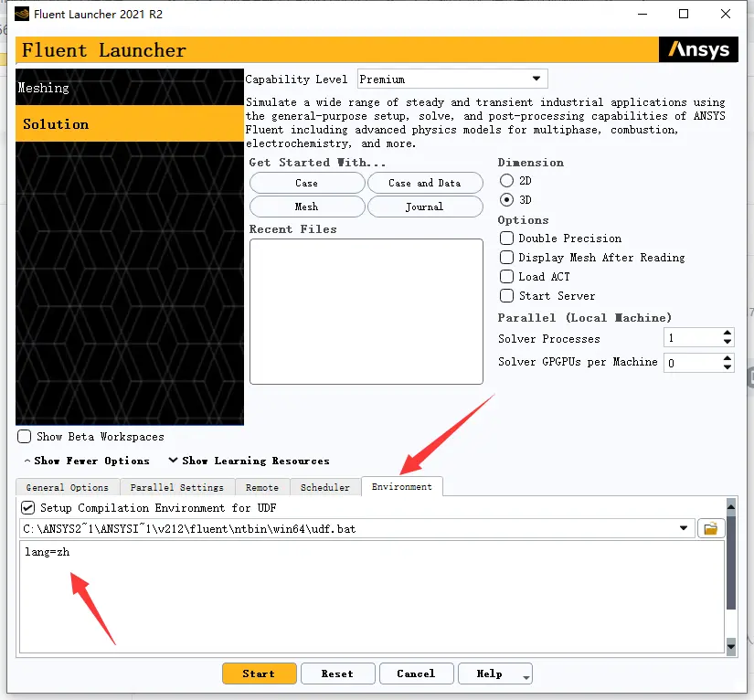Minimize the Fluent Launcher window

coord(642,14)
